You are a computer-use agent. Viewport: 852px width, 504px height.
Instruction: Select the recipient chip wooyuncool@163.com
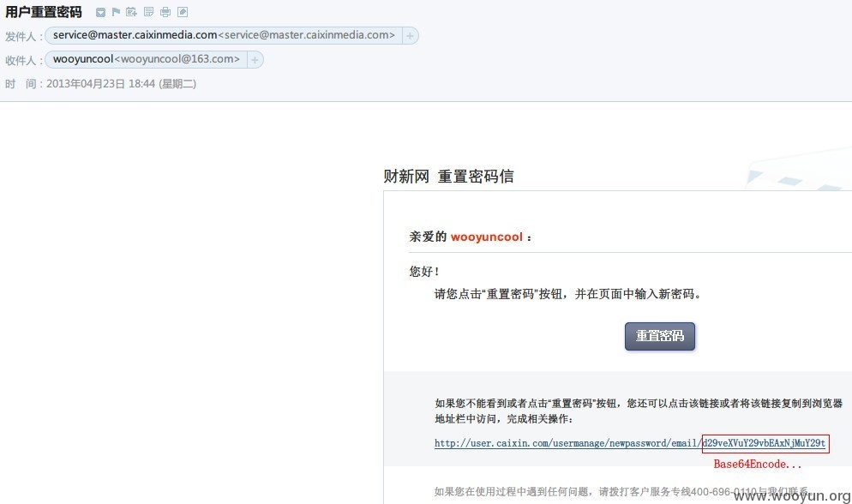[x=147, y=59]
